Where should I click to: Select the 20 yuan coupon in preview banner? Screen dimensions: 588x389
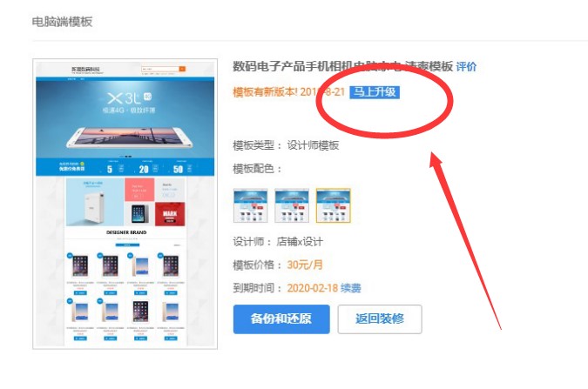(x=147, y=169)
